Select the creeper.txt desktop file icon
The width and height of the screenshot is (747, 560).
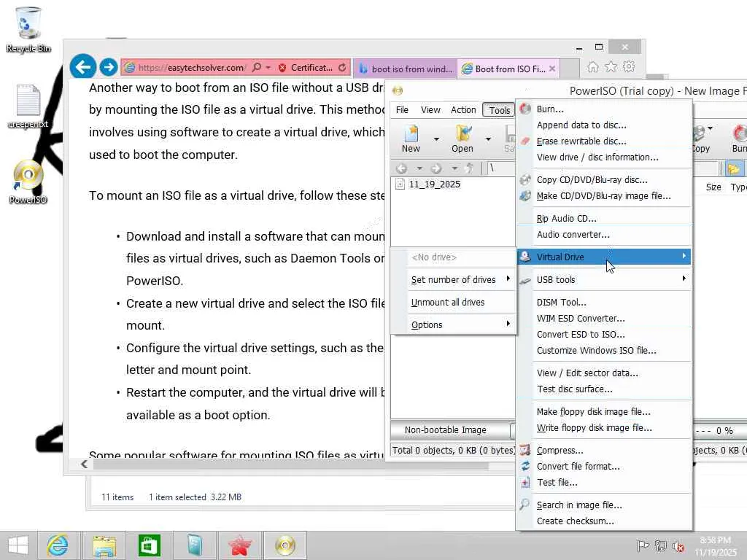28,106
